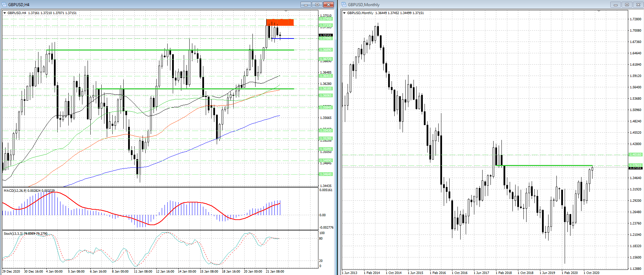
Task: Close the GBPUSD,H4 chart window
Action: point(329,4)
